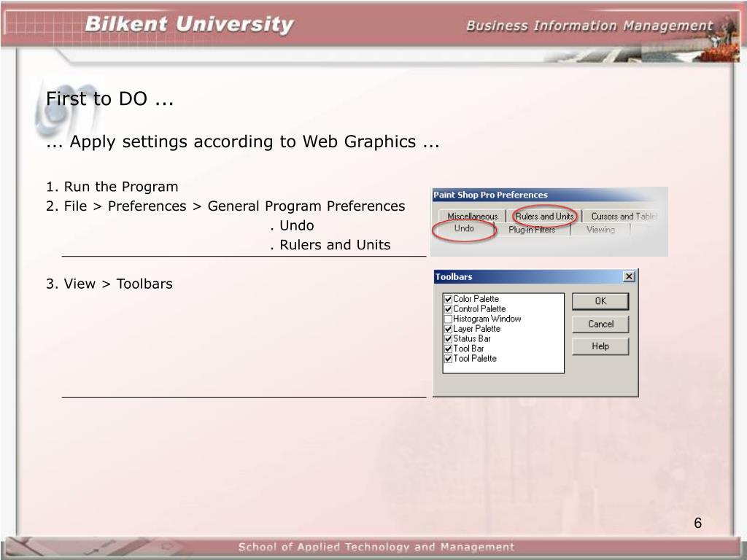Switch to the Plug-in Filters tab

pyautogui.click(x=532, y=230)
